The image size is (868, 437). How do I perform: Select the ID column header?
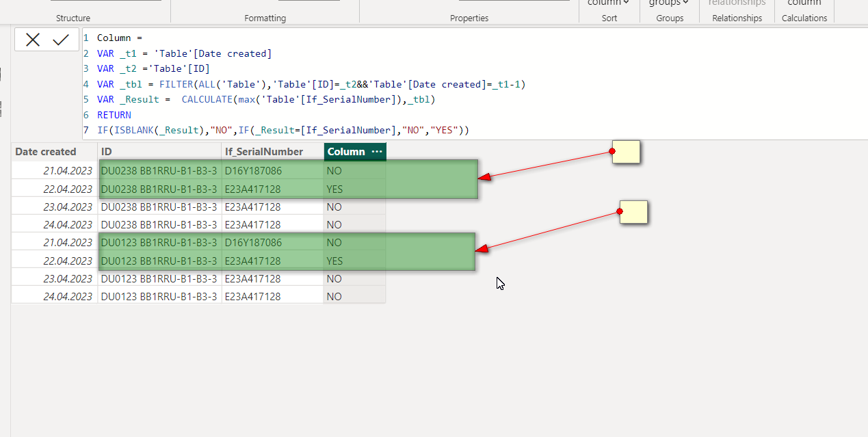(x=159, y=152)
